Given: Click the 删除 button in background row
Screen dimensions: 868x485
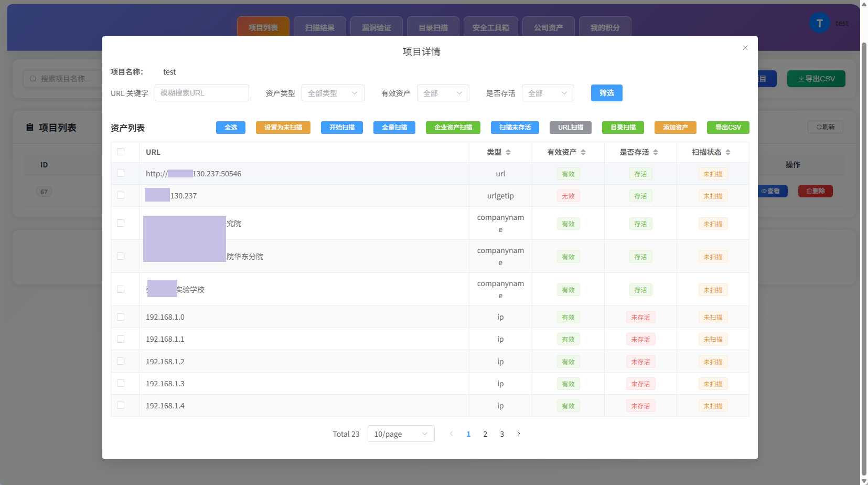Looking at the screenshot, I should click(x=816, y=191).
